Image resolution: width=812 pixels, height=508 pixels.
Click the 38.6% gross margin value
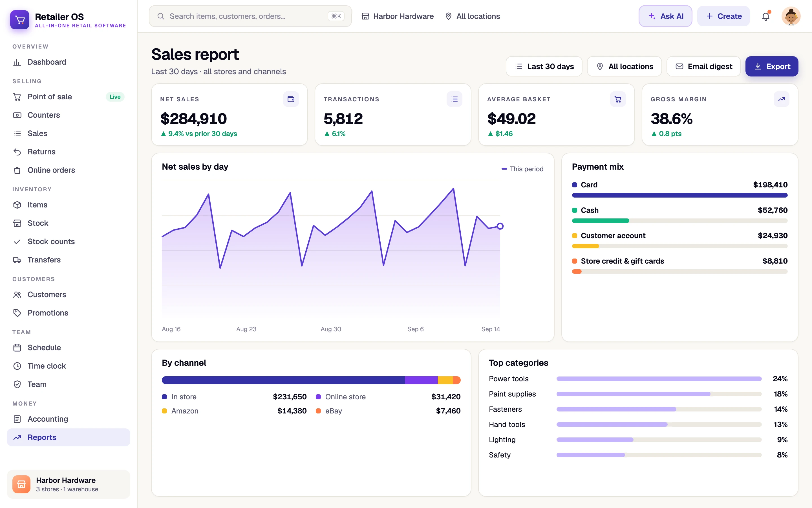coord(671,119)
